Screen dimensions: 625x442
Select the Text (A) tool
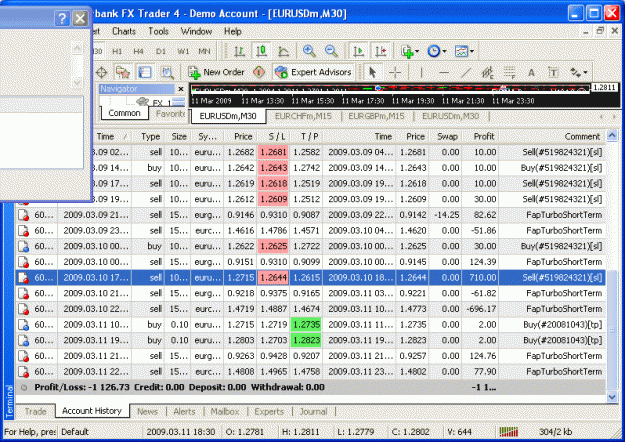pyautogui.click(x=531, y=72)
